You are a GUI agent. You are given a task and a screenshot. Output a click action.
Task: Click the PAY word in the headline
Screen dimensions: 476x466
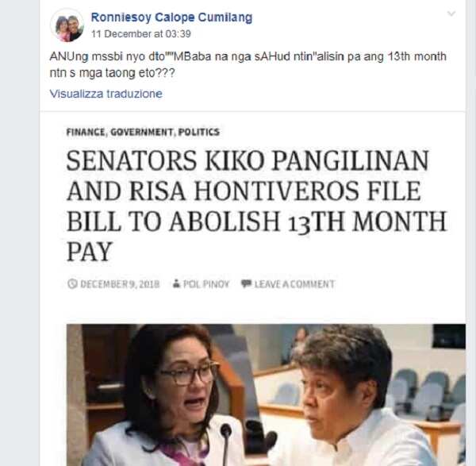click(x=90, y=252)
